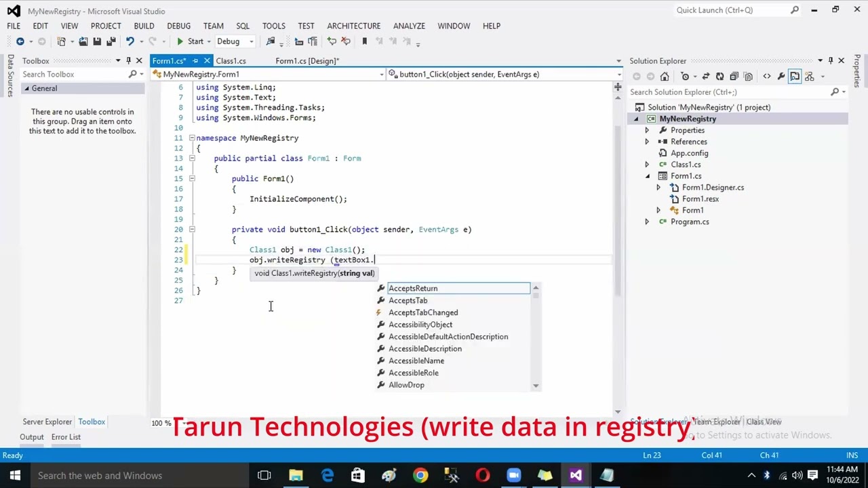Viewport: 868px width, 488px height.
Task: Click the Navigate Backward arrow in toolbar
Action: [x=20, y=41]
